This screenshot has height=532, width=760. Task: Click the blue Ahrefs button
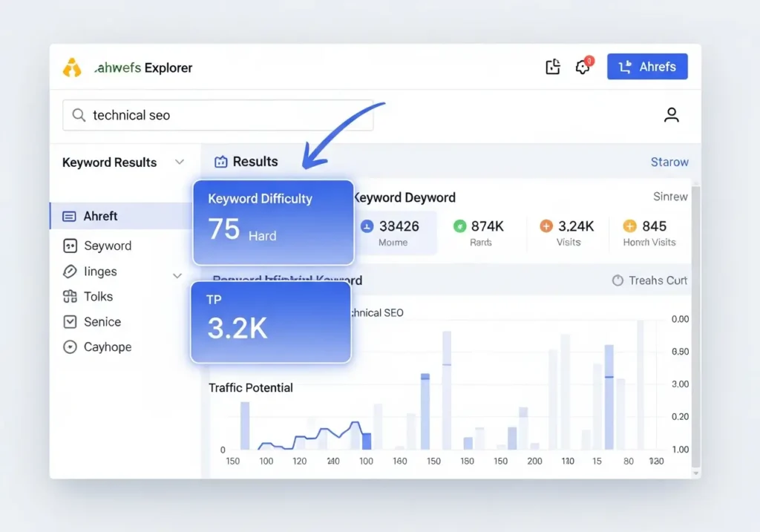[647, 66]
